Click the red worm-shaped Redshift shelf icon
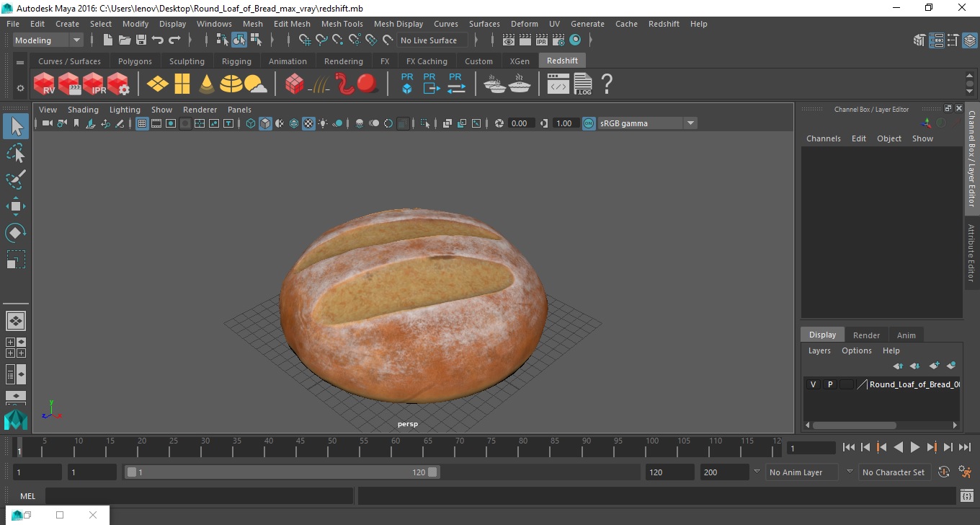Screen dimensions: 980x525 (x=344, y=84)
